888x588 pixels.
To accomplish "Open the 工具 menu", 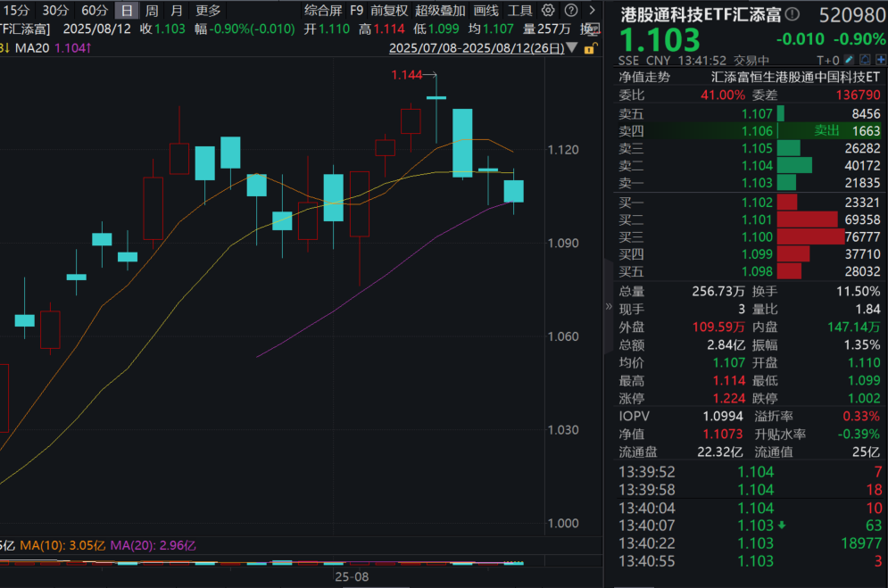I will [519, 11].
